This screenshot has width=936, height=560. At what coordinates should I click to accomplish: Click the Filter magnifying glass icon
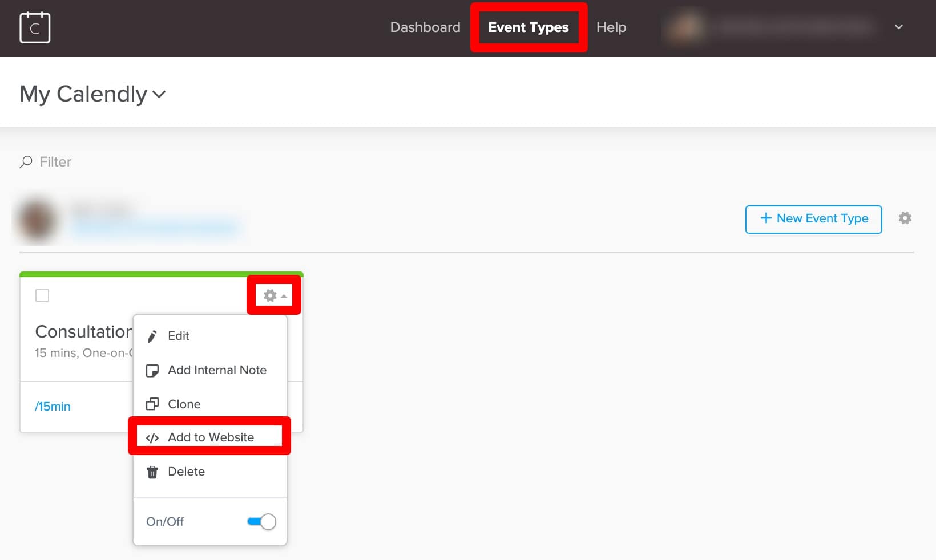26,162
